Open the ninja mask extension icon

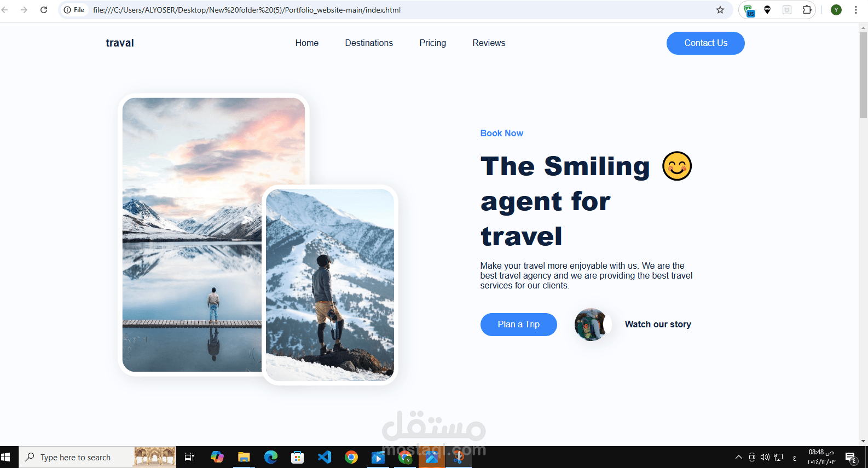pyautogui.click(x=767, y=10)
